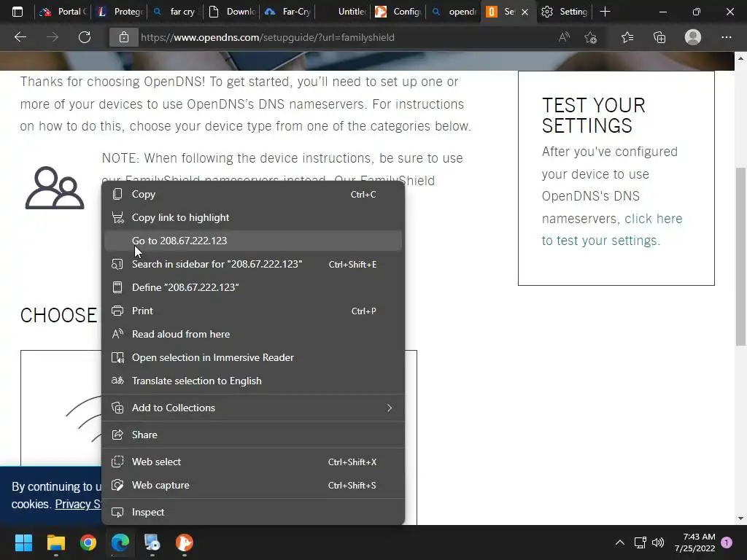Open File Explorer from taskbar

55,542
